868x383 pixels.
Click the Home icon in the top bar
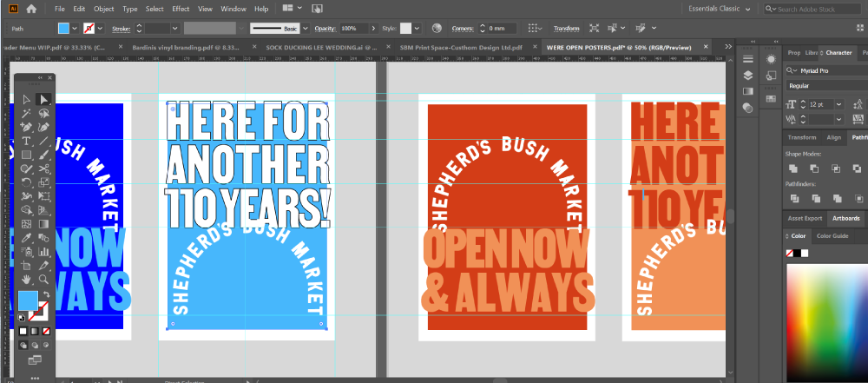31,9
